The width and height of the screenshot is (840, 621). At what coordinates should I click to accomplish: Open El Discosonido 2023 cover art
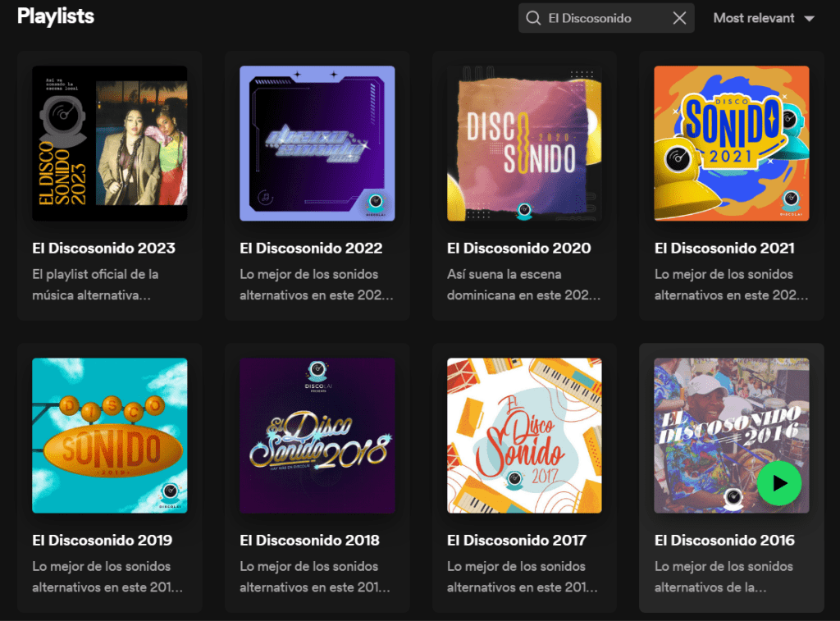click(x=109, y=144)
